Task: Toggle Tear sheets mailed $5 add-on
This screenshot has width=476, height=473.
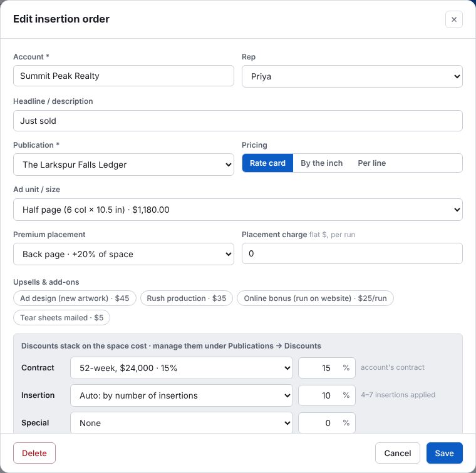Action: (x=61, y=318)
